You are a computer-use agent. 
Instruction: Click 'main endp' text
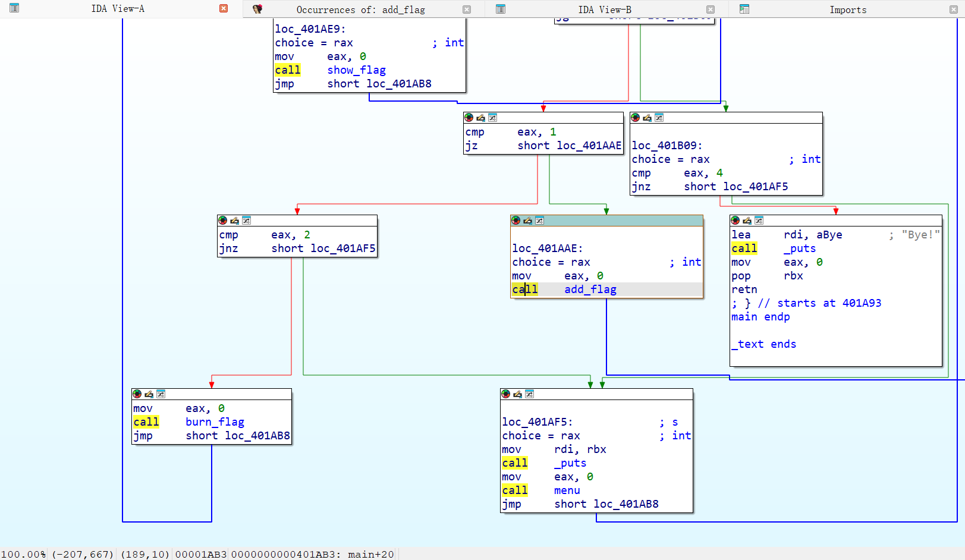(x=760, y=317)
